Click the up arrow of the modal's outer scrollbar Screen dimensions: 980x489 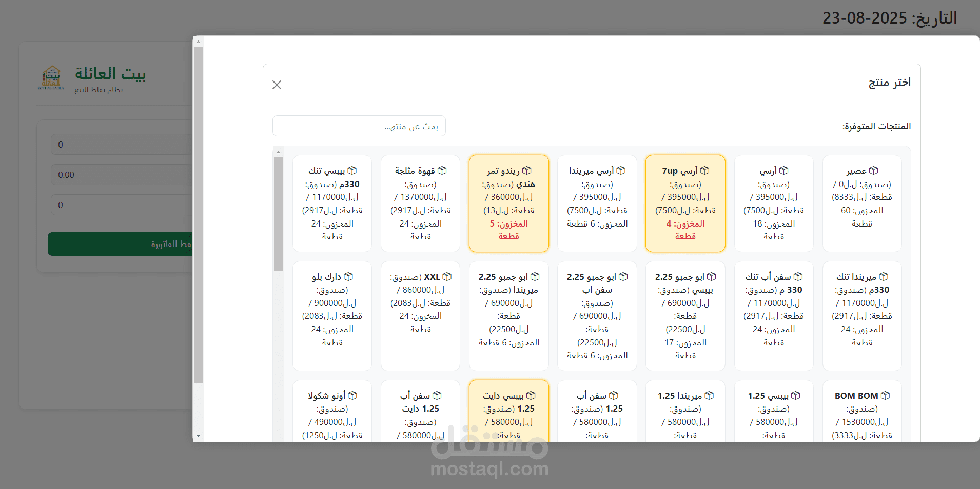198,42
